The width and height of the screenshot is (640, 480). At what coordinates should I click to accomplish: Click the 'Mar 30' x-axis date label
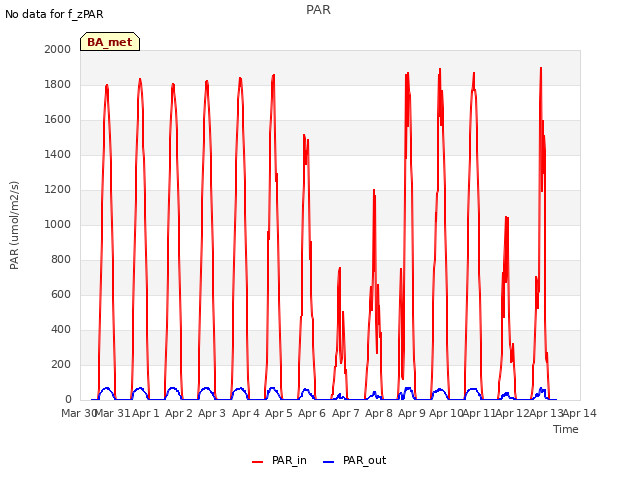coord(79,413)
